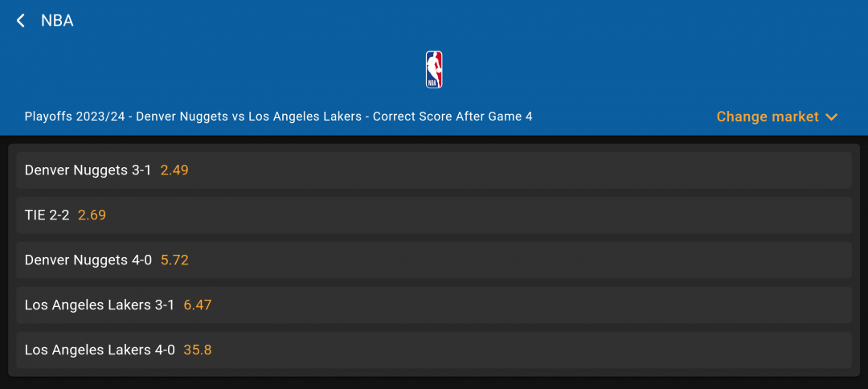Pick the 2.69 odds value

[92, 215]
